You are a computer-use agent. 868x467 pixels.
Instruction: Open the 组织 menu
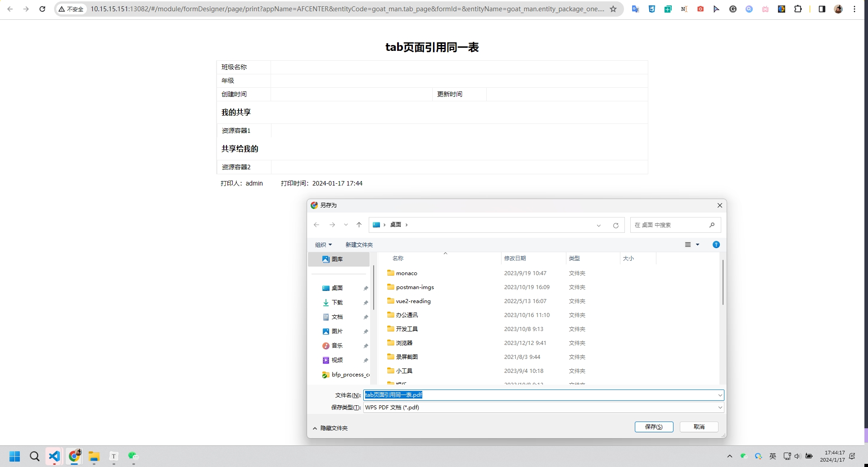pos(323,245)
